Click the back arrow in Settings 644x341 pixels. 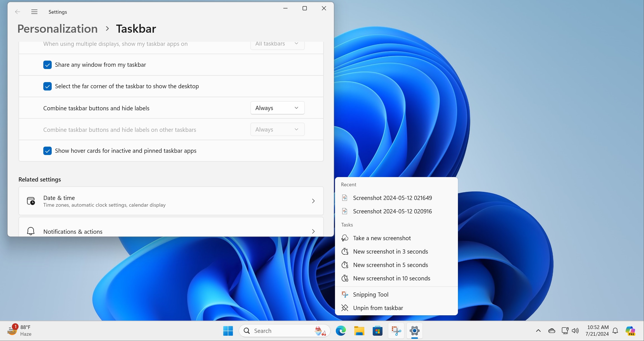pyautogui.click(x=18, y=12)
